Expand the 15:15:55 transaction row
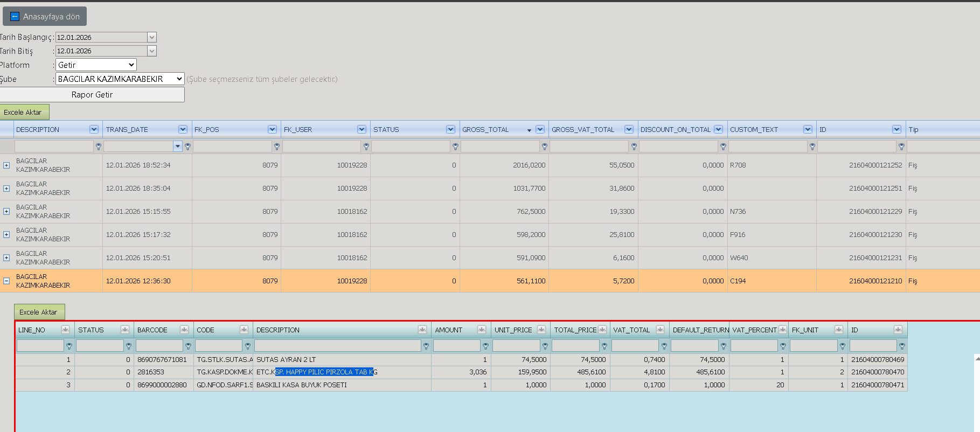Viewport: 980px width, 432px height. pos(6,211)
